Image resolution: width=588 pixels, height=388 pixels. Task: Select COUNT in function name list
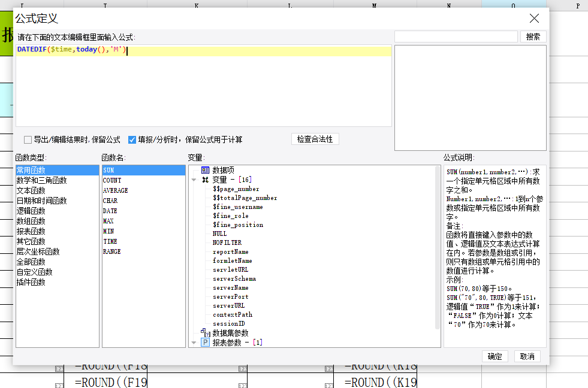pyautogui.click(x=144, y=180)
